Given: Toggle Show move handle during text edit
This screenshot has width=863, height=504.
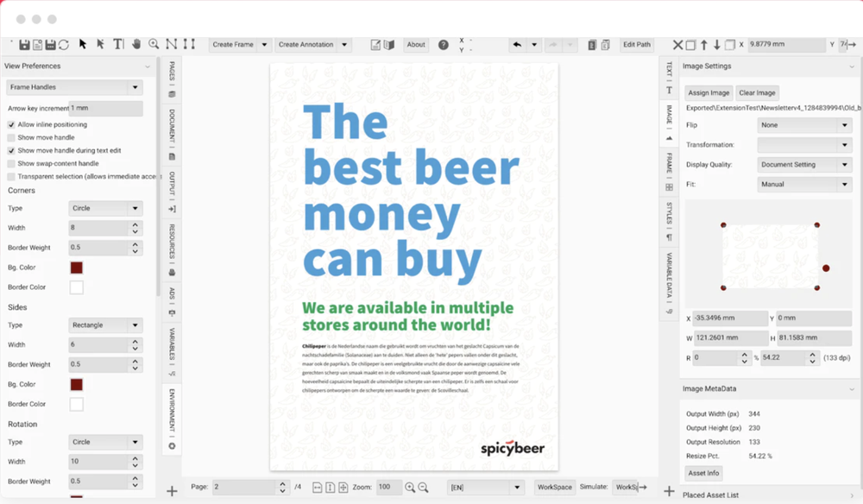Looking at the screenshot, I should (x=11, y=151).
